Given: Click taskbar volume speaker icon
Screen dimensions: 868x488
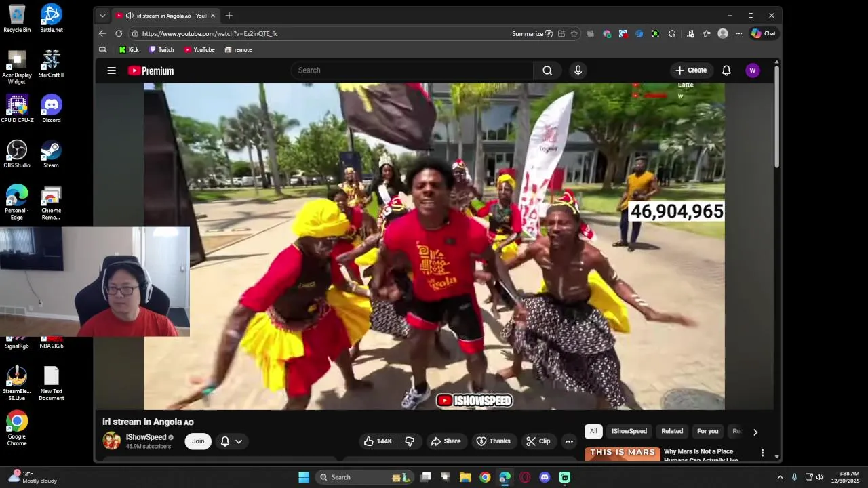Looking at the screenshot, I should coord(819,477).
